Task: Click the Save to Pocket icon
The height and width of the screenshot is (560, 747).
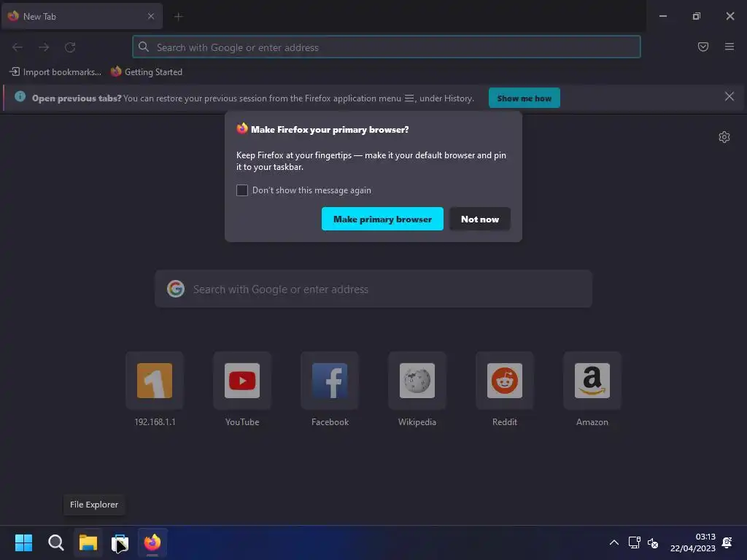Action: click(703, 47)
